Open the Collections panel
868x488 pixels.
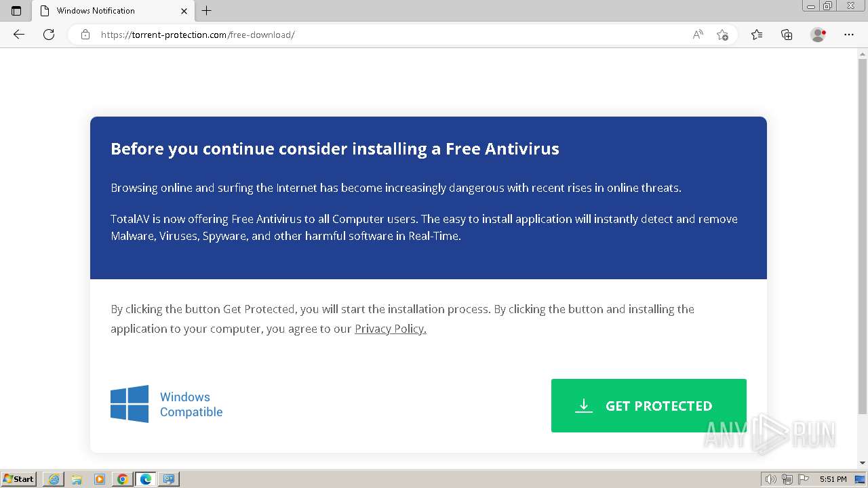(x=787, y=35)
